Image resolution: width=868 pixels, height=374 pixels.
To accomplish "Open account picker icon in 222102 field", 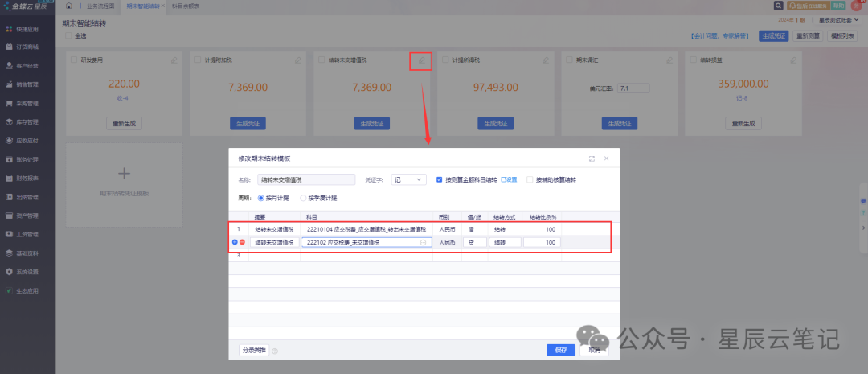I will pos(424,243).
